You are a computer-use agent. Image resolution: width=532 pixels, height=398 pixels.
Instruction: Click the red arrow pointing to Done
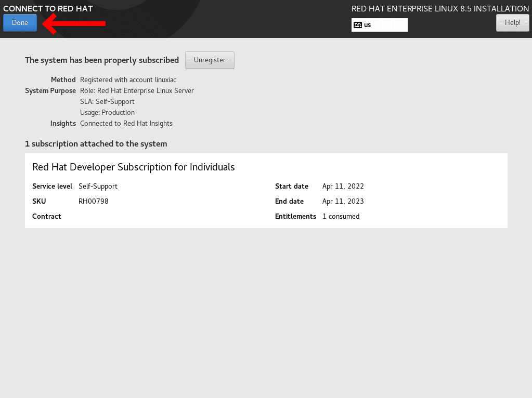coord(74,23)
